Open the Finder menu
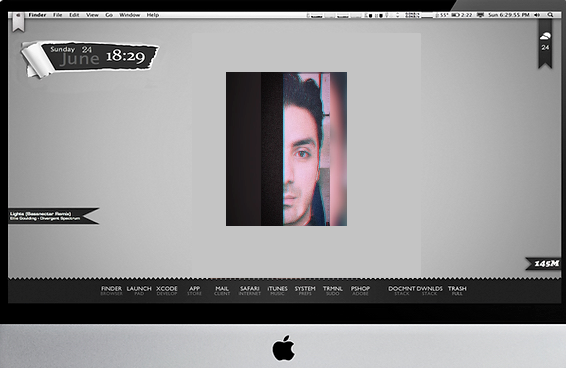Viewport: 566px width, 368px height. [37, 15]
